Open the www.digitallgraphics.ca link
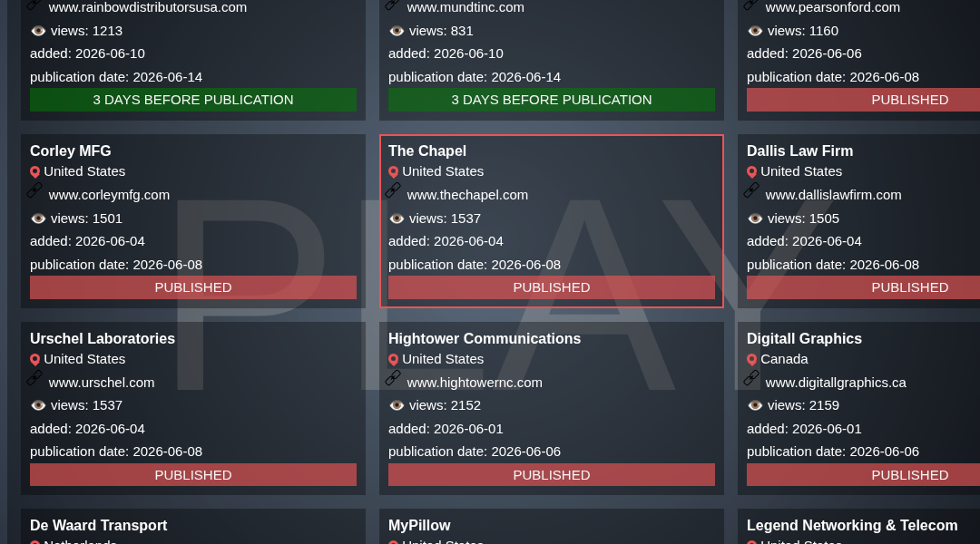 (836, 383)
